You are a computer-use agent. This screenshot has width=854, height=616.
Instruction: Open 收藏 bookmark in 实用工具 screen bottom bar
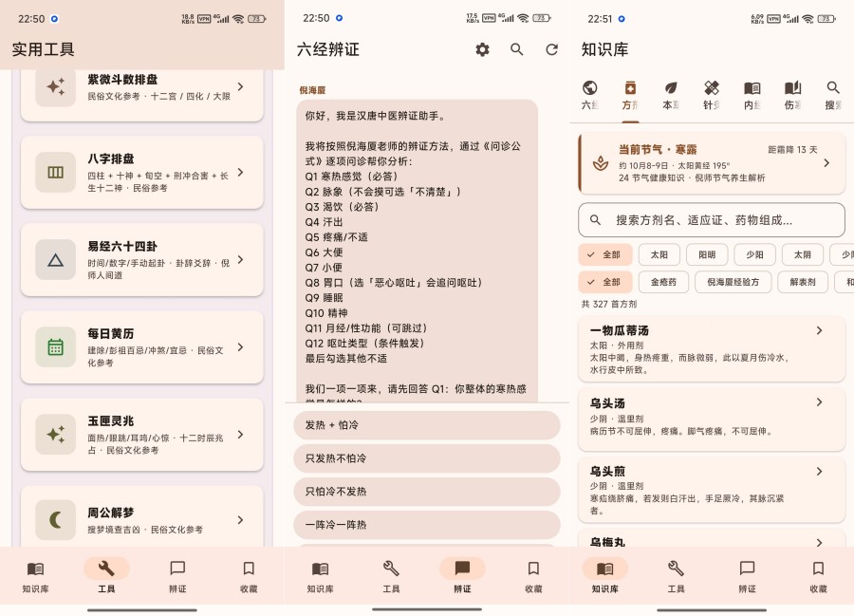coord(249,577)
